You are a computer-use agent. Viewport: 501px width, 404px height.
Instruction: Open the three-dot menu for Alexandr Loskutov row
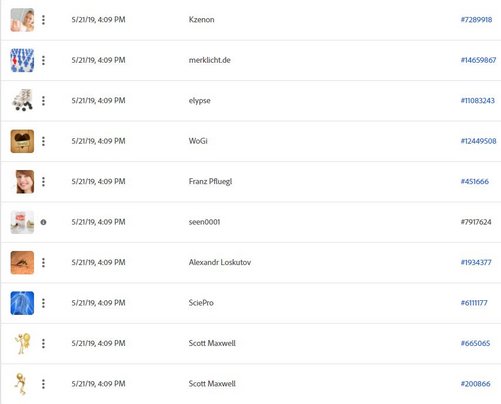[x=43, y=263]
